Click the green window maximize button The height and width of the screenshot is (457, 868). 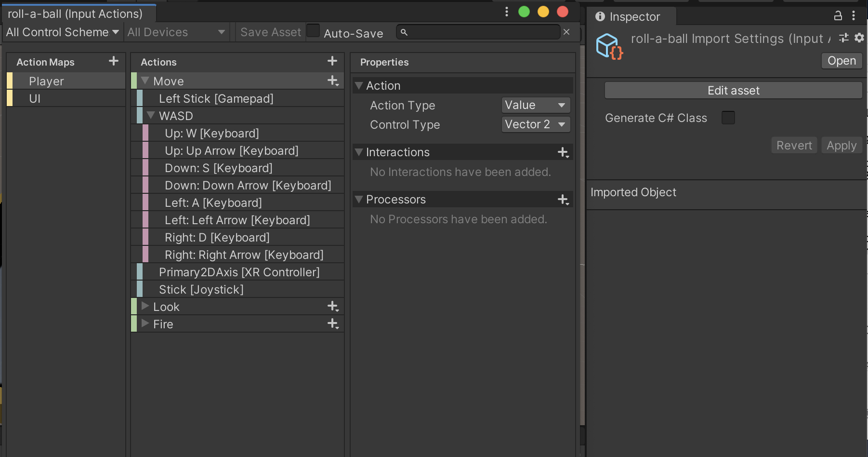[524, 12]
